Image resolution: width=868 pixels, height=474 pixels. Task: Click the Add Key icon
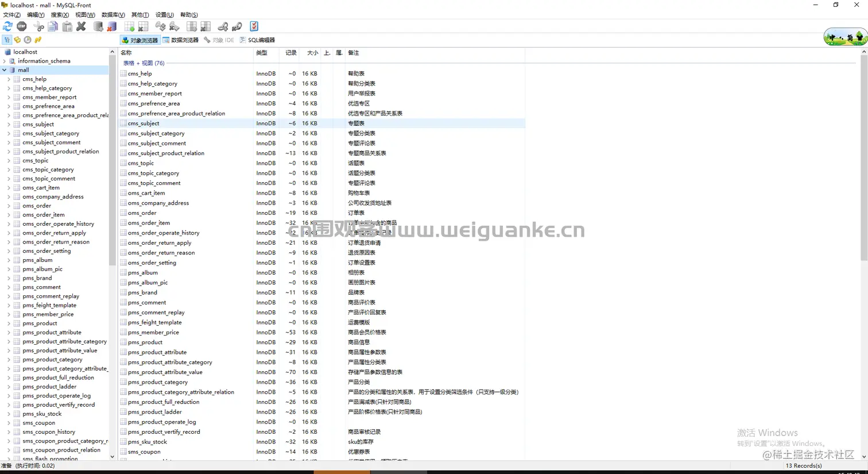coord(160,26)
